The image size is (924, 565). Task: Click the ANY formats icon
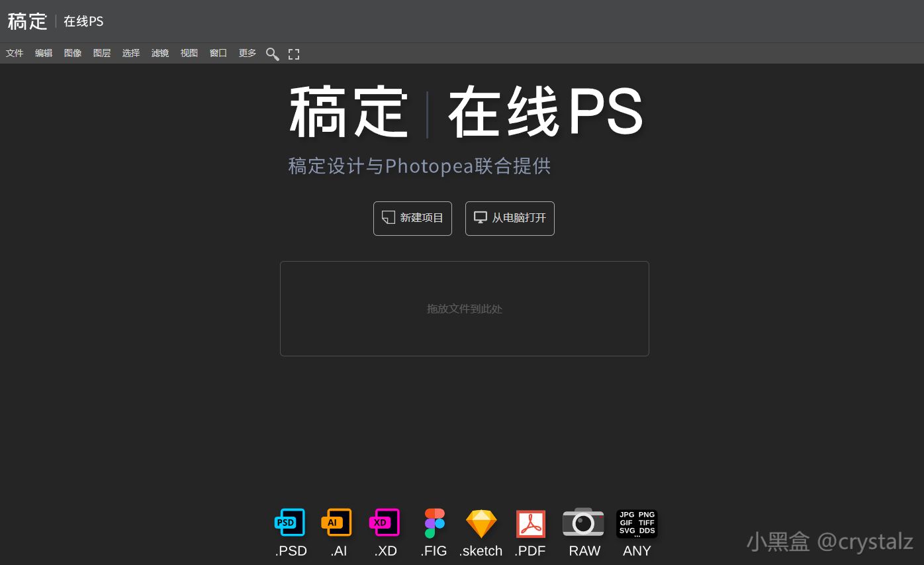coord(637,523)
